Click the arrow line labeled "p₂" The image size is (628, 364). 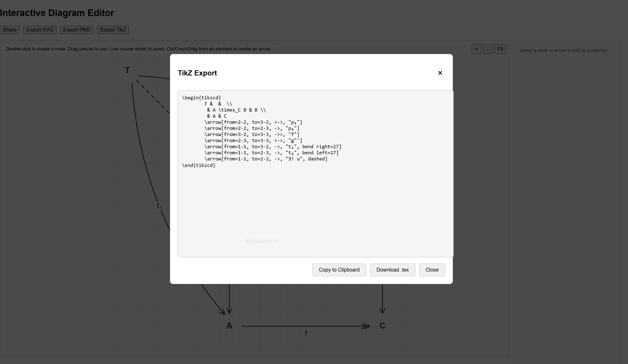(252, 128)
